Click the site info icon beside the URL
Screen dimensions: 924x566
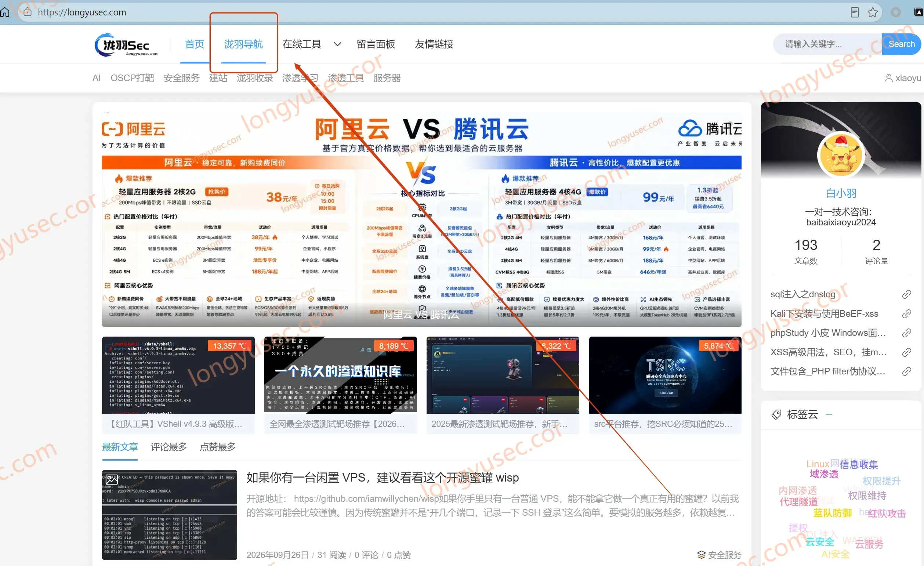click(28, 12)
